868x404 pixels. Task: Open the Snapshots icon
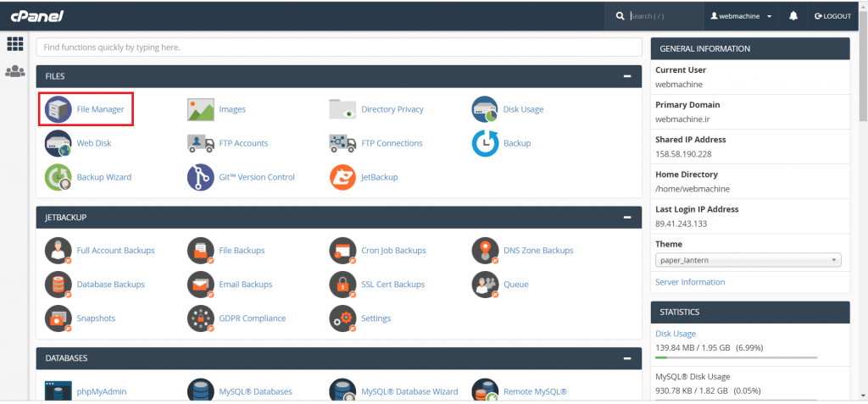pos(58,318)
